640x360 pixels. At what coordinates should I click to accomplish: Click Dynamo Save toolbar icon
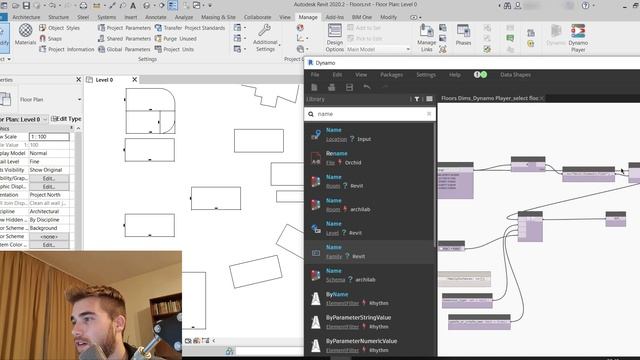click(349, 87)
